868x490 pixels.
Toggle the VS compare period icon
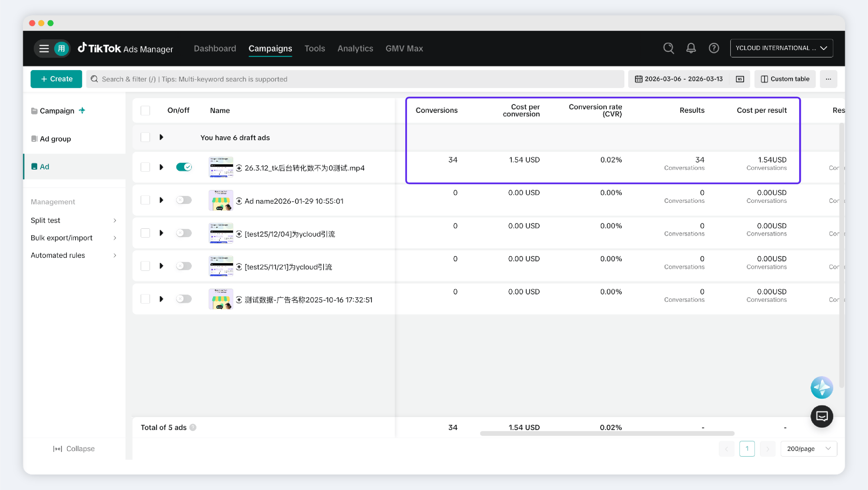pyautogui.click(x=740, y=79)
